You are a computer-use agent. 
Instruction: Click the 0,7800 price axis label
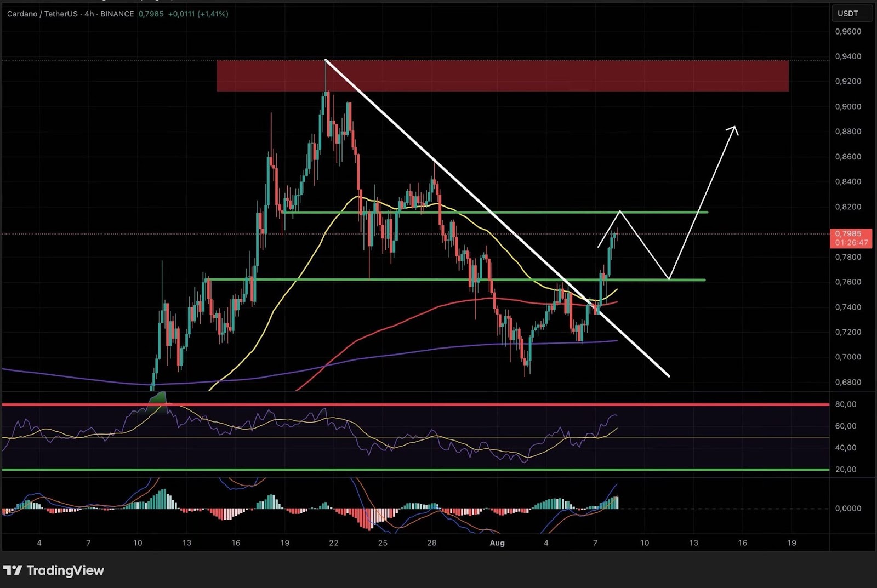(x=848, y=257)
